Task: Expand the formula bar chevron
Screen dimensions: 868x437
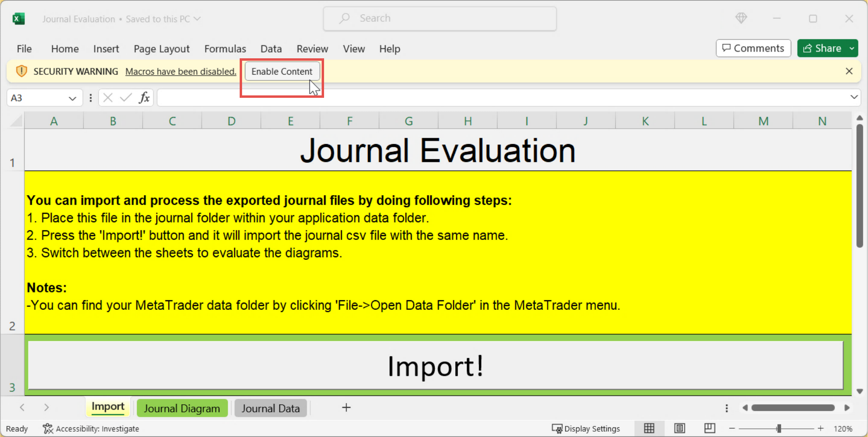Action: pos(854,97)
